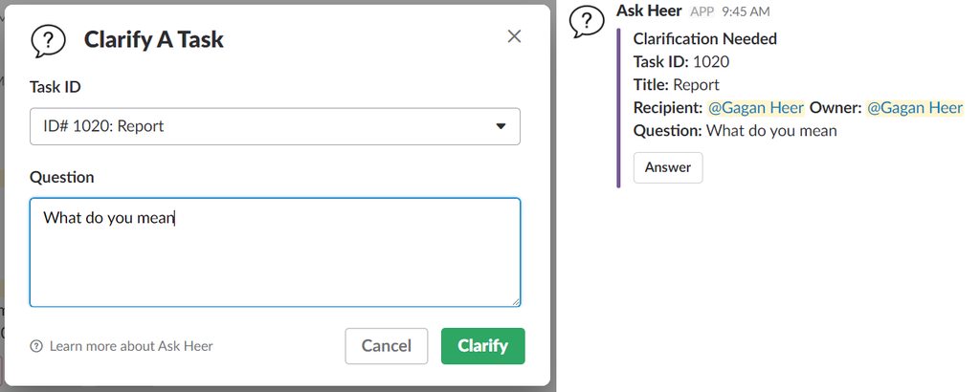Click the Task ID dropdown arrow
The width and height of the screenshot is (980, 392).
tap(501, 126)
